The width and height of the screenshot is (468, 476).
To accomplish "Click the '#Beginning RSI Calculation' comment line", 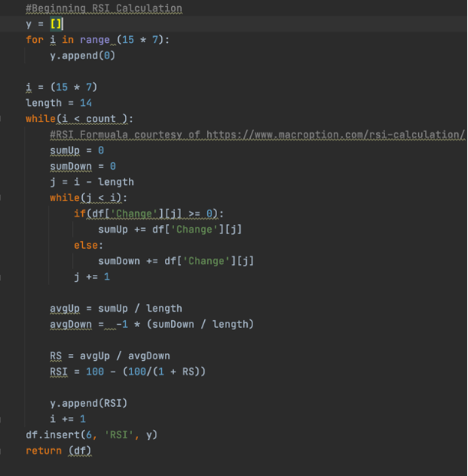I will tap(104, 8).
